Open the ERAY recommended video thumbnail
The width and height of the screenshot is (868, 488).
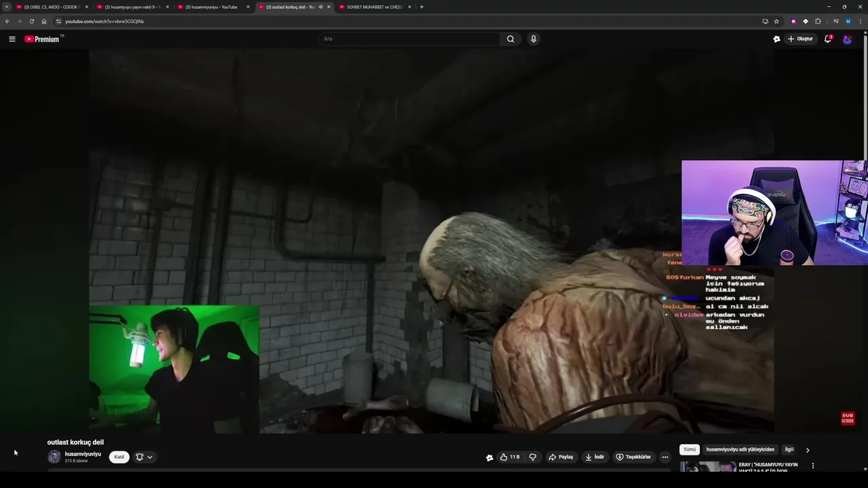pos(708,467)
